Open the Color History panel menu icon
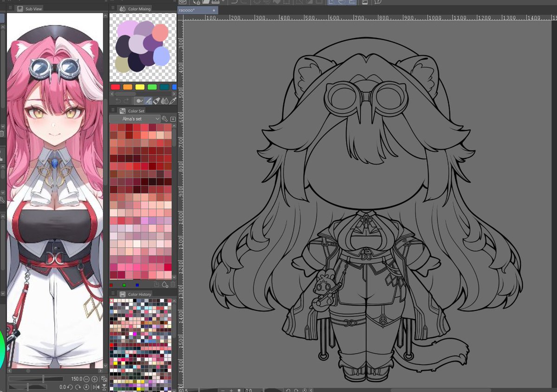557x392 pixels. (x=113, y=293)
